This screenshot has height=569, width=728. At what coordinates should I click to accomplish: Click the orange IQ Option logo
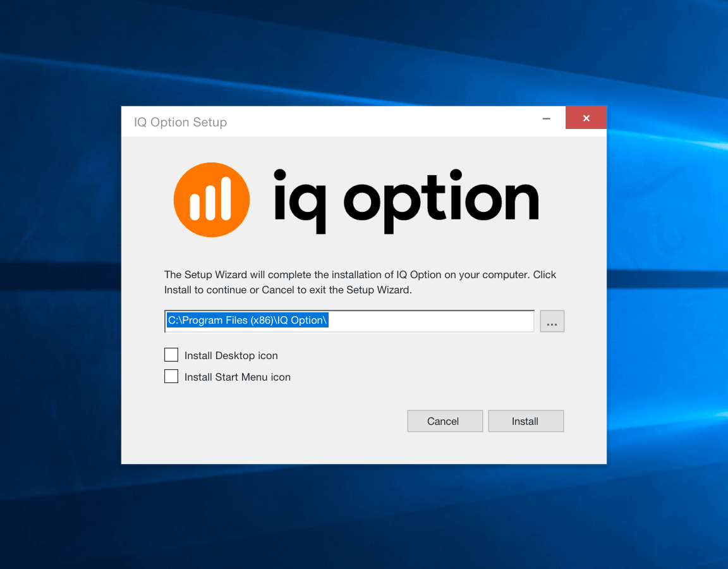click(x=212, y=200)
